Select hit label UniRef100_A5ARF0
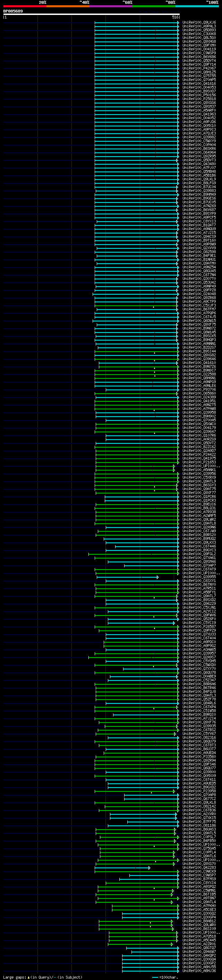Screen dimensions: 222x980 click(199, 110)
